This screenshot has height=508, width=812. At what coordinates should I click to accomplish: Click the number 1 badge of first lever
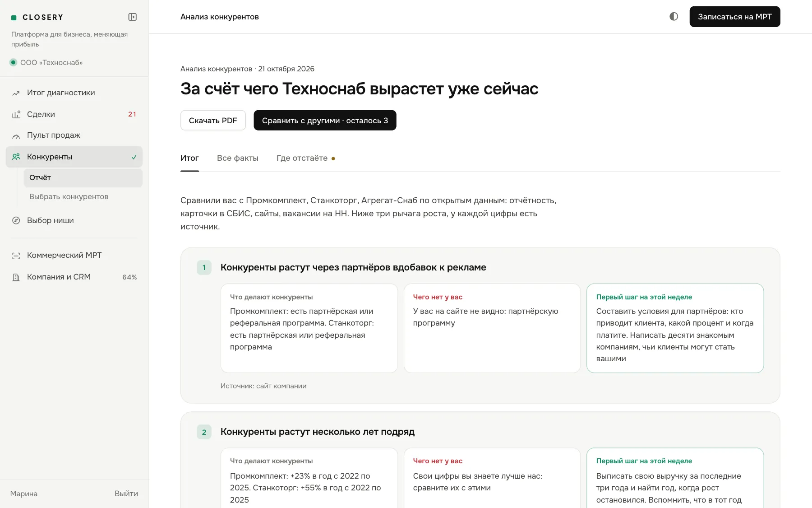pyautogui.click(x=204, y=267)
